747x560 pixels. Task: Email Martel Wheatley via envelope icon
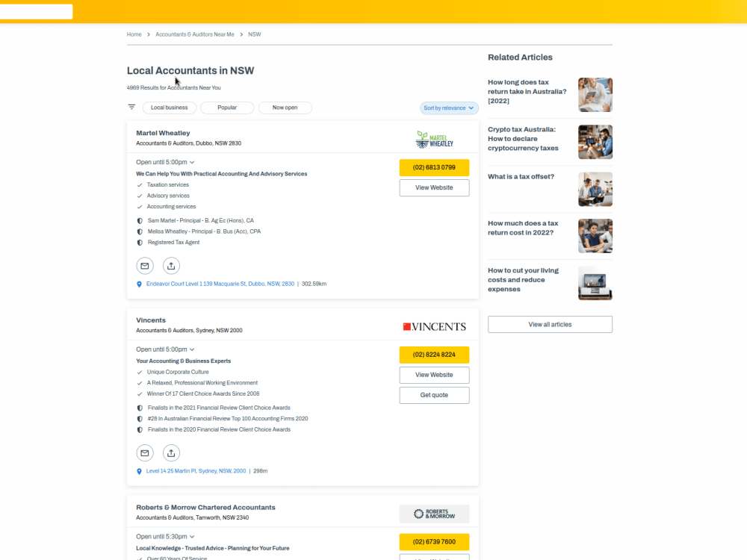[x=145, y=266]
